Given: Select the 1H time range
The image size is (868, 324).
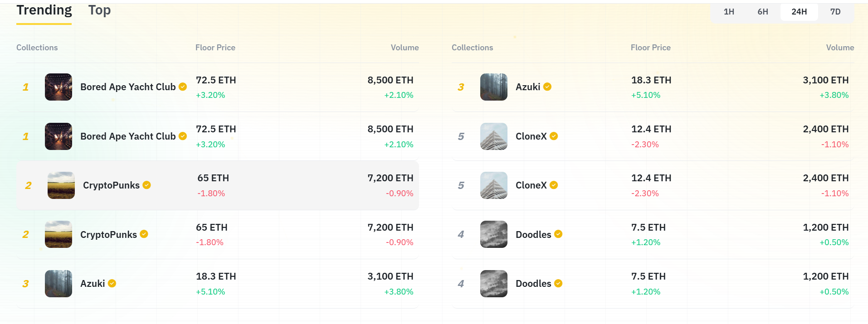Looking at the screenshot, I should tap(729, 12).
